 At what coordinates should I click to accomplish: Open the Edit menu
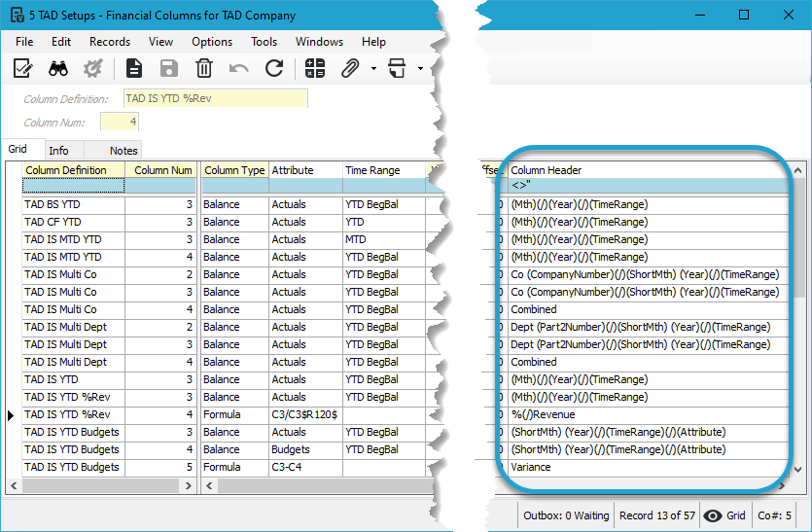point(61,42)
